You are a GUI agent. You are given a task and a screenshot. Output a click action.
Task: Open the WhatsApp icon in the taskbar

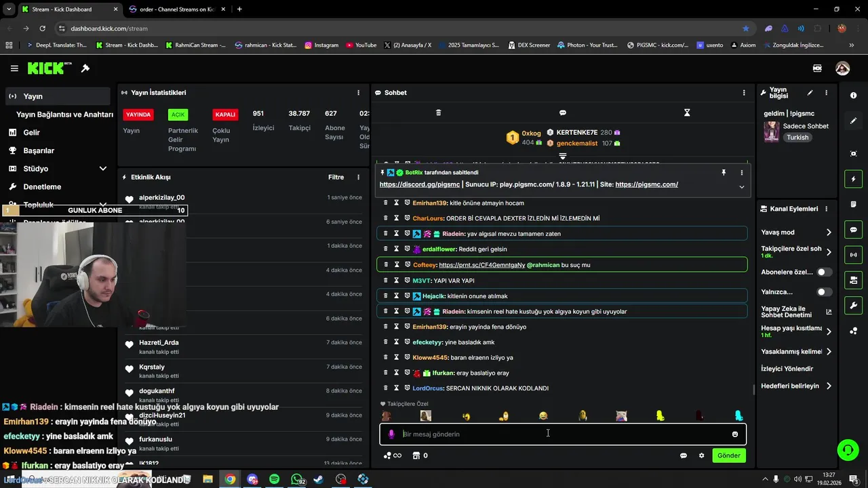[x=298, y=479]
